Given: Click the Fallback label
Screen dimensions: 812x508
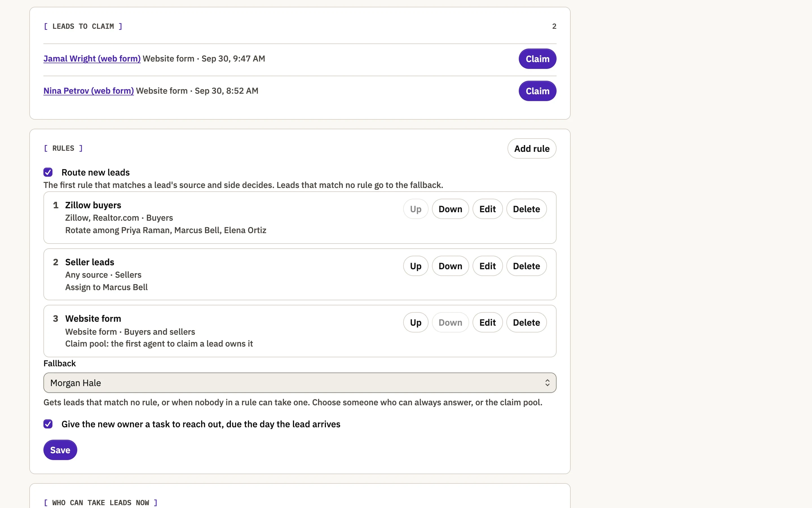Looking at the screenshot, I should pyautogui.click(x=60, y=364).
